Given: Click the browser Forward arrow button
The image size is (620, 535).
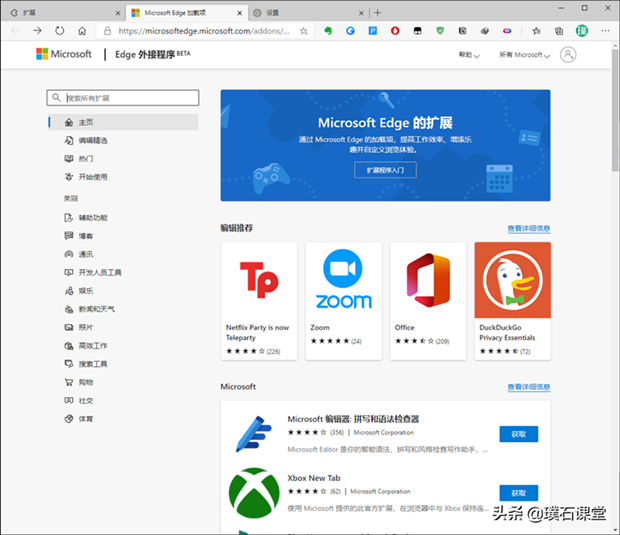Looking at the screenshot, I should pos(37,30).
